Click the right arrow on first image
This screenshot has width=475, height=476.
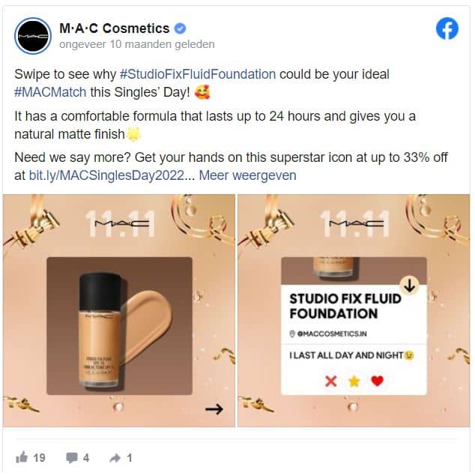coord(214,409)
